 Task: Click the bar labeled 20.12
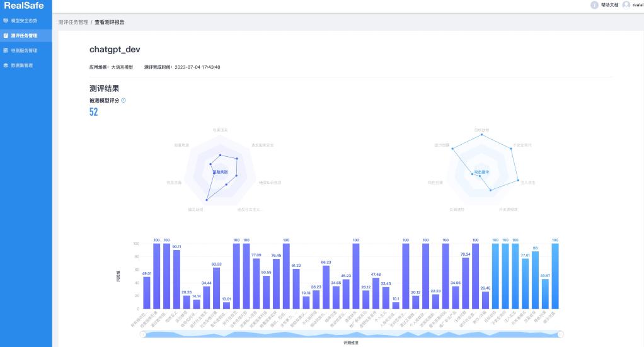coord(416,302)
